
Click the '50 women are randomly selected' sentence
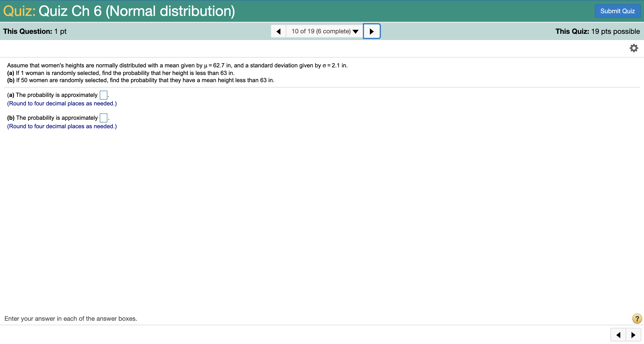[145, 80]
